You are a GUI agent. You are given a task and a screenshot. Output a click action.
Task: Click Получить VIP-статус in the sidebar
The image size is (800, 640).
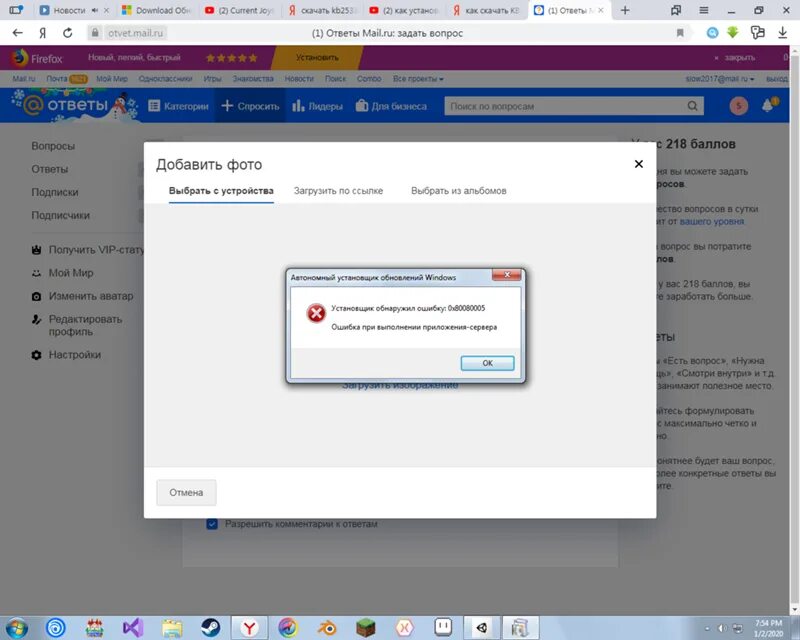[x=88, y=250]
